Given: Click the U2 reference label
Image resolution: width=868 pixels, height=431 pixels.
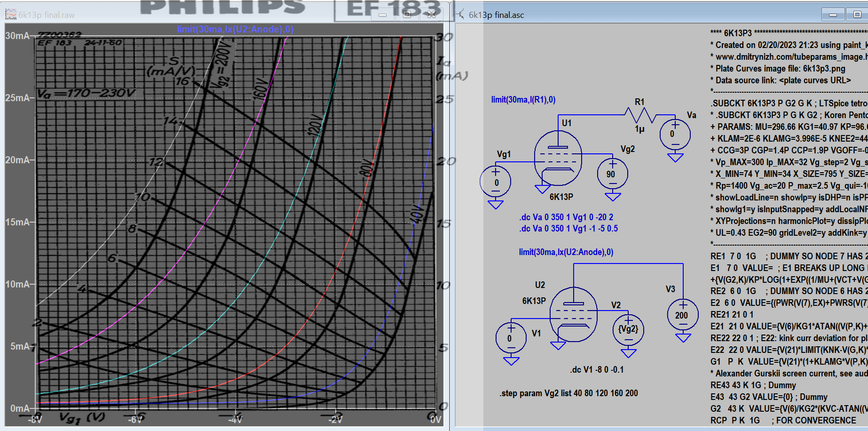Looking at the screenshot, I should click(540, 285).
